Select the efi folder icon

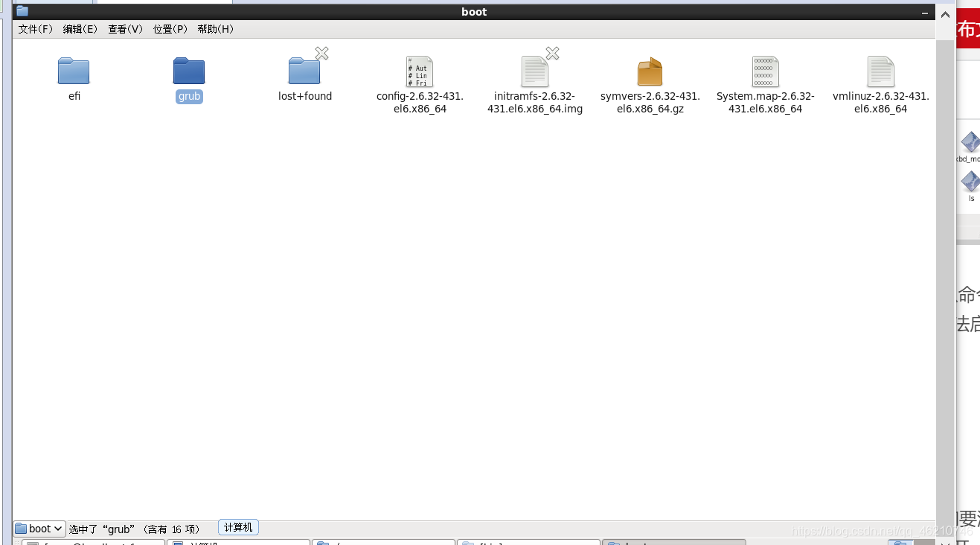74,71
